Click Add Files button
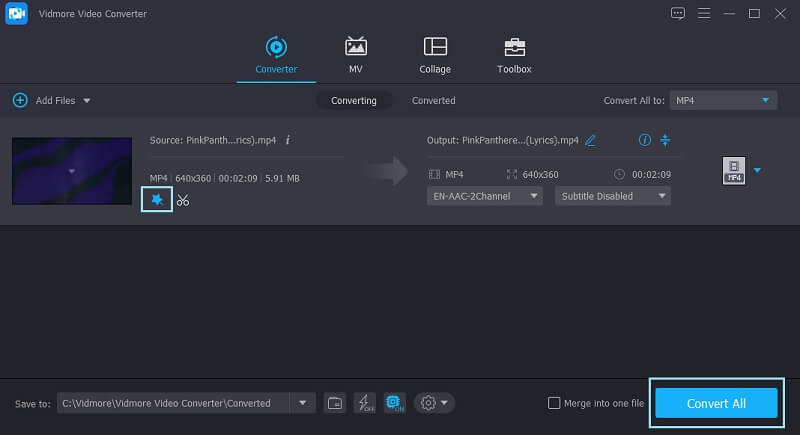The image size is (800, 435). (50, 100)
